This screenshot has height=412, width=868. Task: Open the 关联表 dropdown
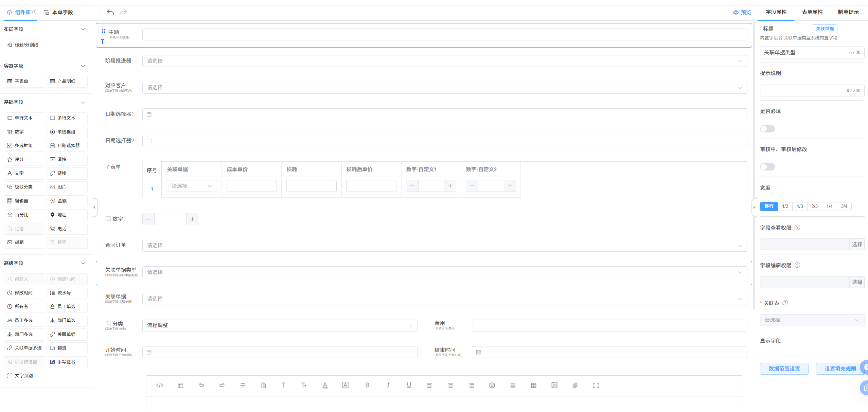[812, 320]
